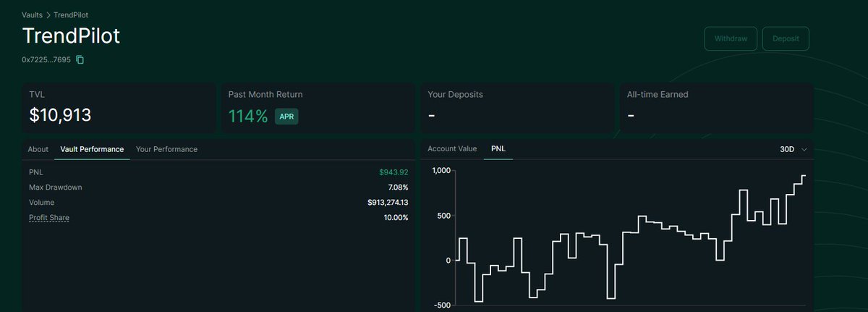Select the Vault Performance tab
868x312 pixels.
92,149
